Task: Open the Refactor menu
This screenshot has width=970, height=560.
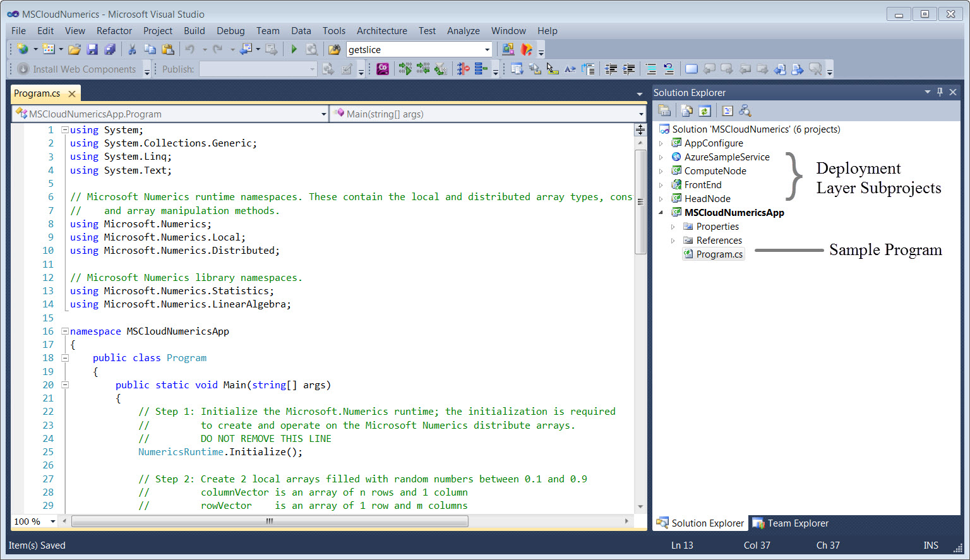Action: click(114, 31)
